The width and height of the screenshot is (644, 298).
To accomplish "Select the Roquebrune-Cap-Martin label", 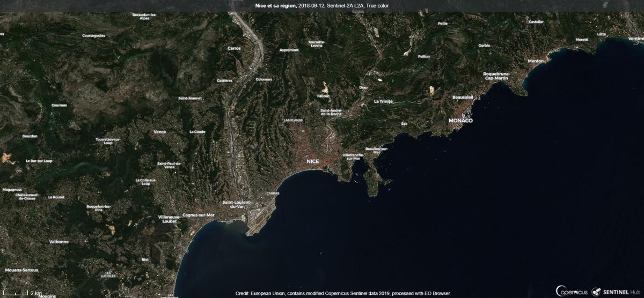I will pos(496,76).
